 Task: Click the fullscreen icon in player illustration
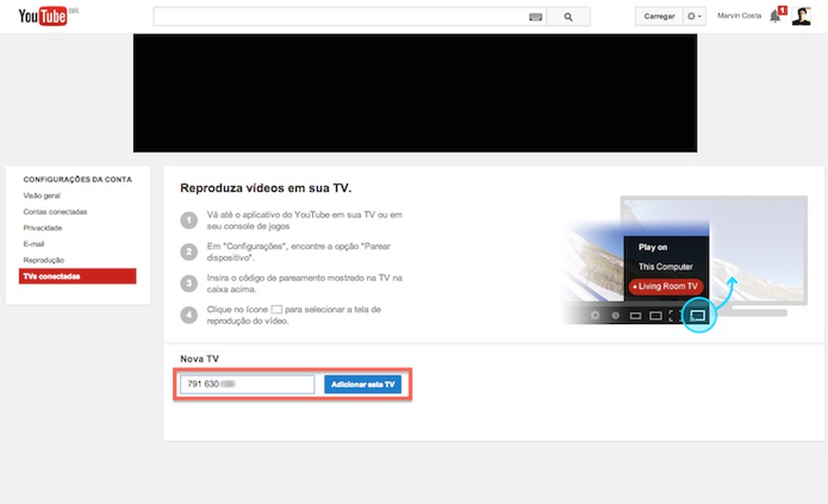(672, 316)
